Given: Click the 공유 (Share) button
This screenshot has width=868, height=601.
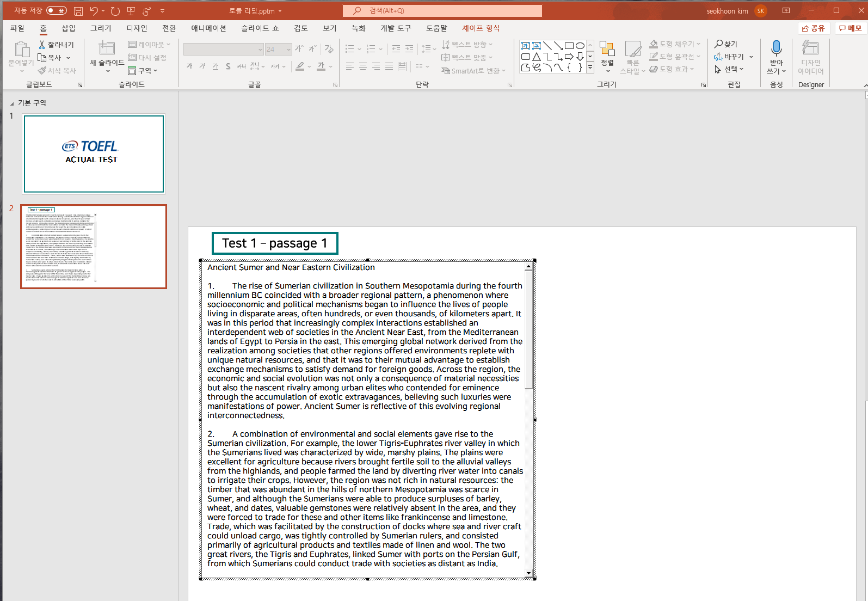Looking at the screenshot, I should (814, 28).
